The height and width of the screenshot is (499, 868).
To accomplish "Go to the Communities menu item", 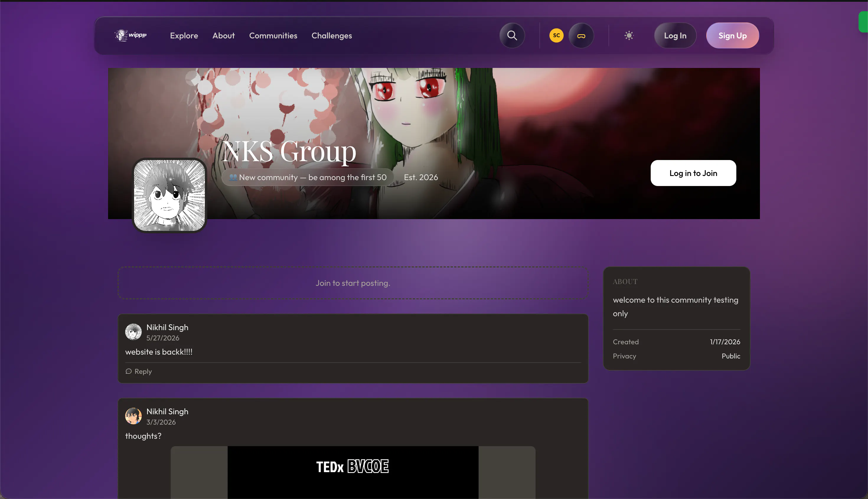I will [273, 36].
